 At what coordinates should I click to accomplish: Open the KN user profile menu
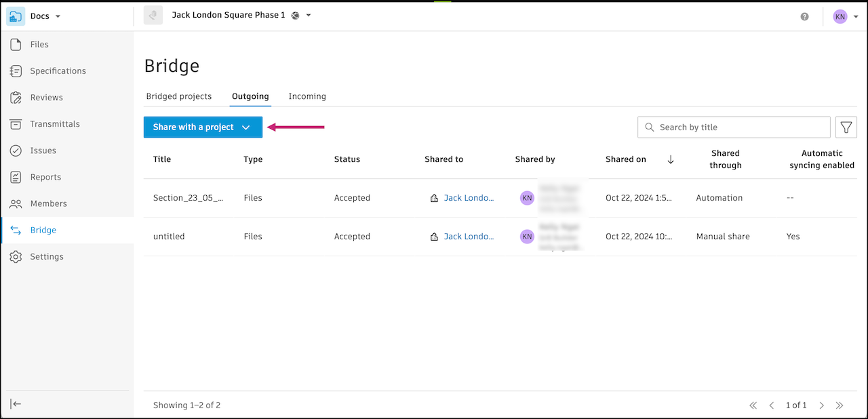[x=846, y=16]
